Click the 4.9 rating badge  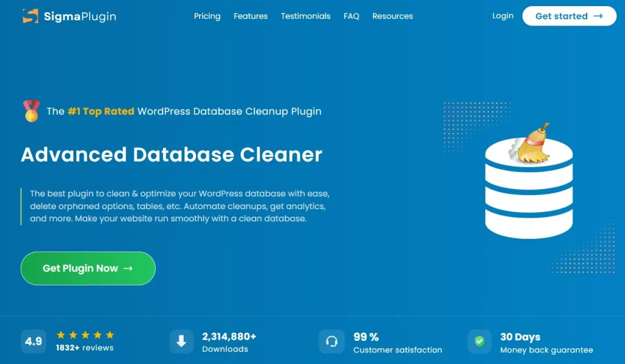[34, 341]
